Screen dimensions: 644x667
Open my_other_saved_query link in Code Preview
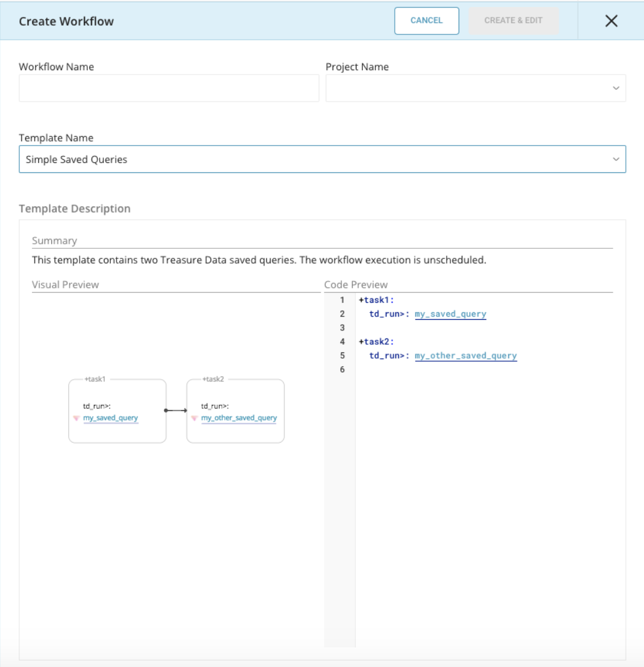click(465, 355)
